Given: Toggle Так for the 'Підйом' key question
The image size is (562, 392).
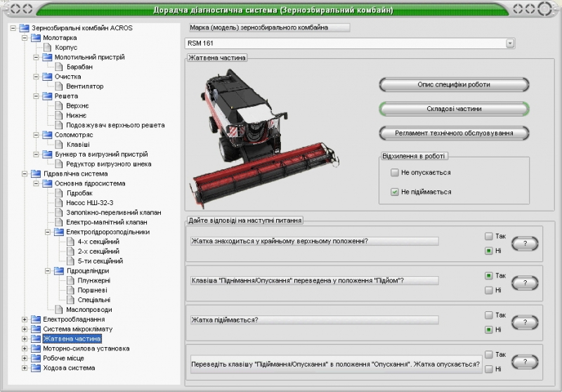Looking at the screenshot, I should [x=488, y=275].
